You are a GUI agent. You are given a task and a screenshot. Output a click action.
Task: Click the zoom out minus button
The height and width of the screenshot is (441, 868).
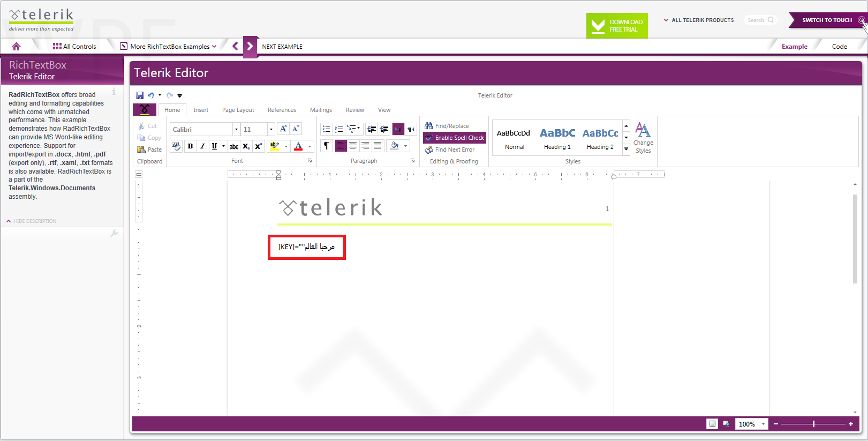coord(775,424)
